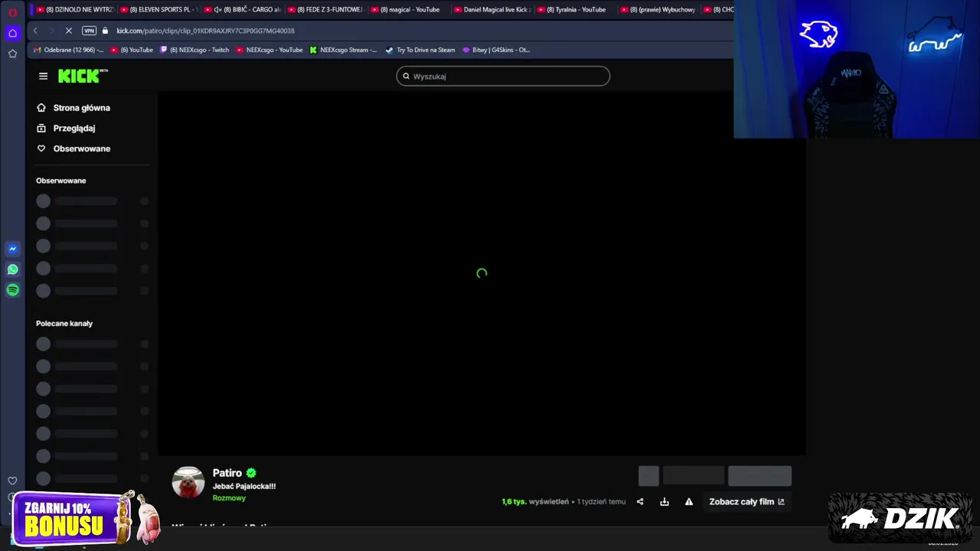The width and height of the screenshot is (980, 551).
Task: Click the Wyszukaj search field
Action: (503, 76)
